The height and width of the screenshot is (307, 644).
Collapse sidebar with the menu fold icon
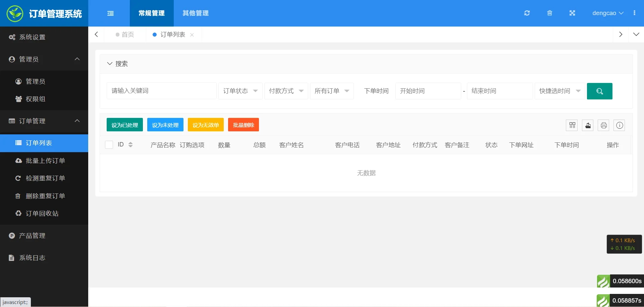(110, 13)
